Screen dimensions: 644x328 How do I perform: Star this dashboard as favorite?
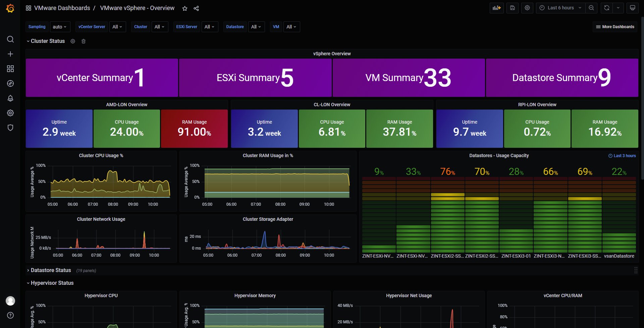tap(185, 8)
